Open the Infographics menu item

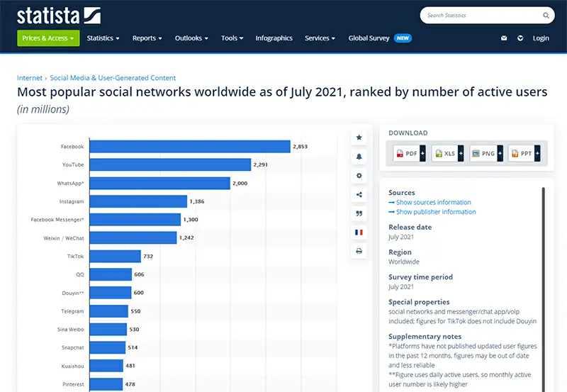coord(274,38)
